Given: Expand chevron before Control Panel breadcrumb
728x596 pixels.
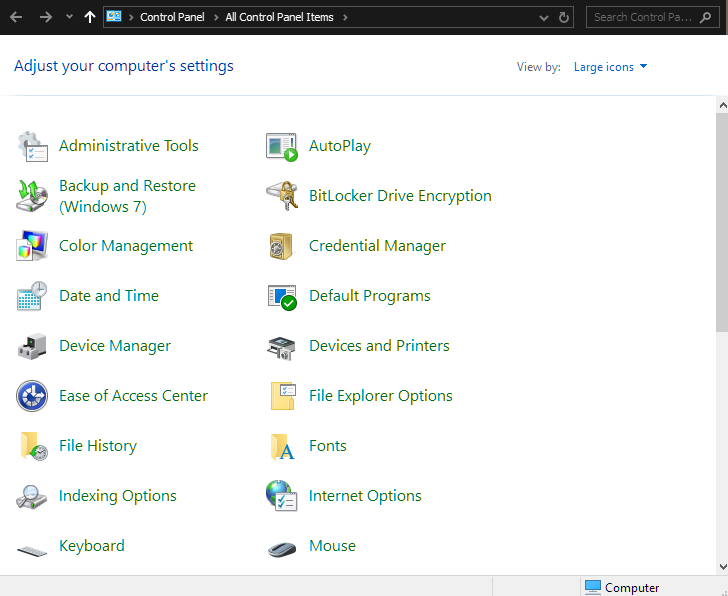Looking at the screenshot, I should (131, 18).
